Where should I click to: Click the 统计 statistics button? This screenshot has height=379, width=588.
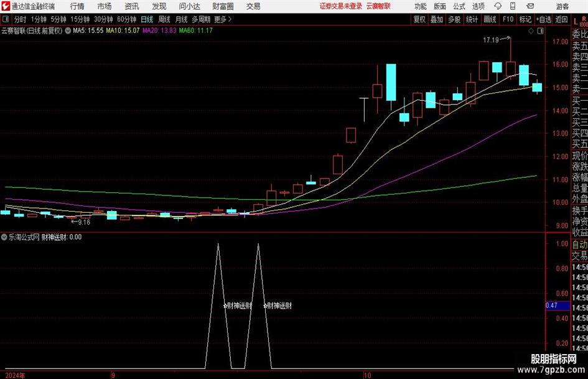click(472, 19)
